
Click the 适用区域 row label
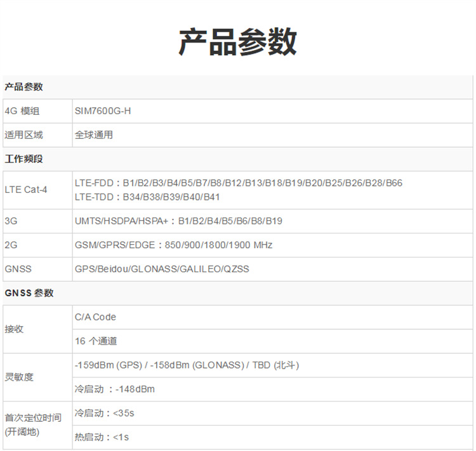pyautogui.click(x=23, y=135)
